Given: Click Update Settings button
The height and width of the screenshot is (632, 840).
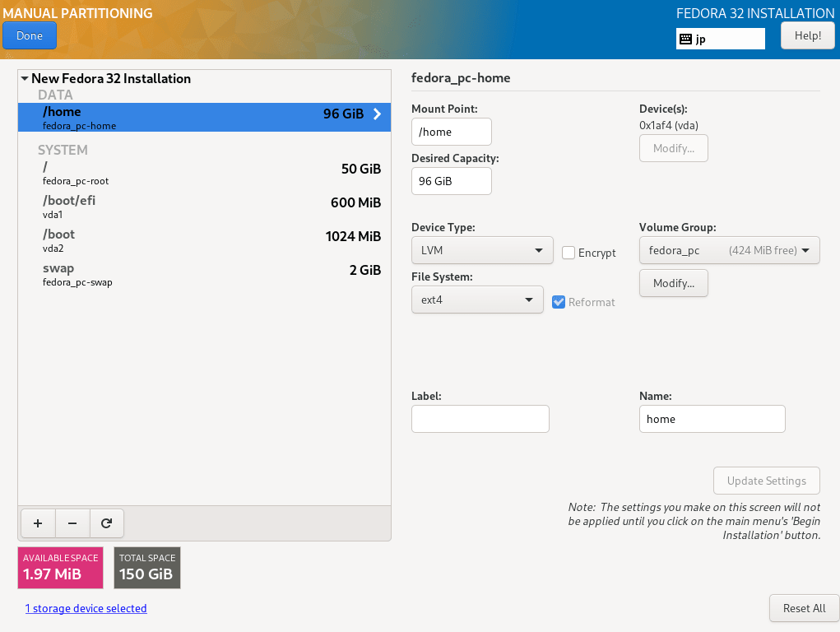Looking at the screenshot, I should tap(766, 481).
